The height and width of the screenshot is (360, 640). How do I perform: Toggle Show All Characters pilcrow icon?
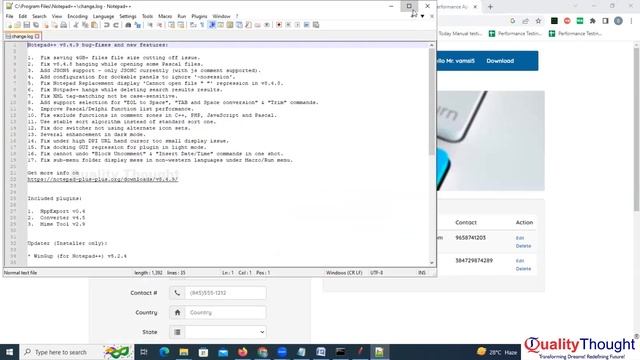click(202, 25)
